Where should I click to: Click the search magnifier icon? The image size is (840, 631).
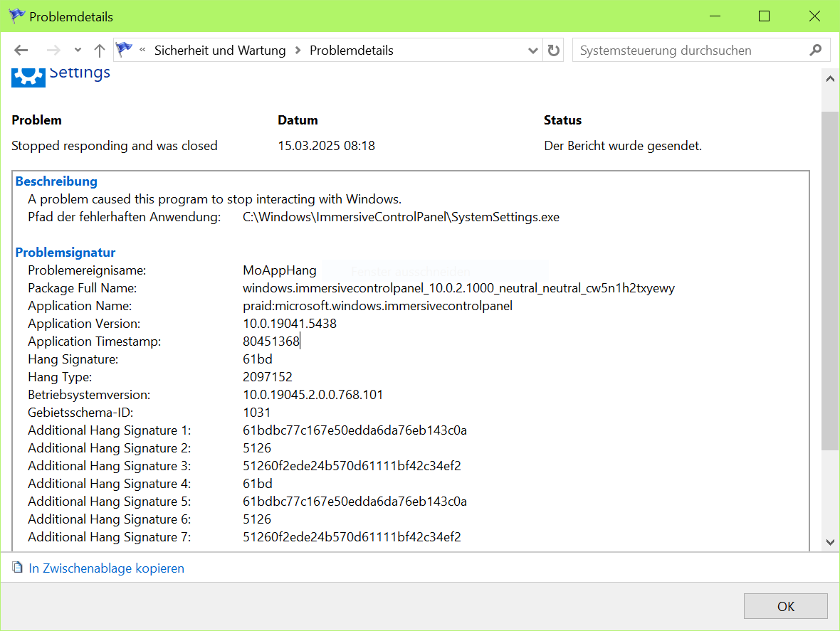815,51
